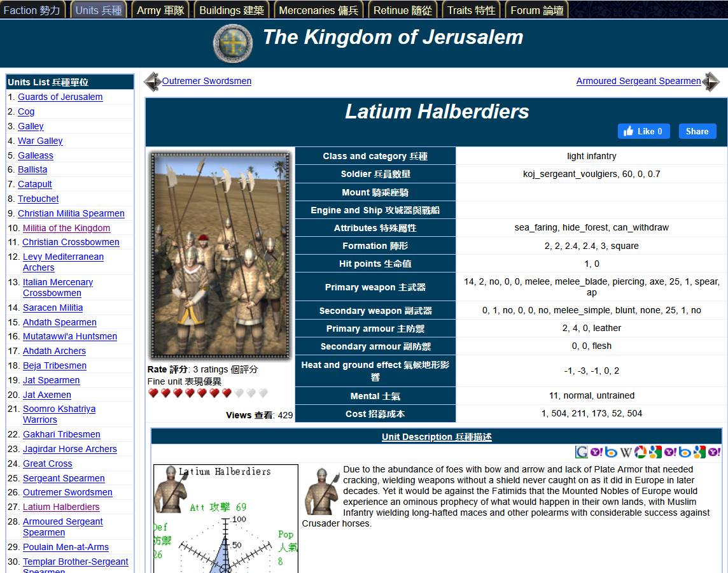Click the Kingdom of Jerusalem crest emblem

pos(233,43)
